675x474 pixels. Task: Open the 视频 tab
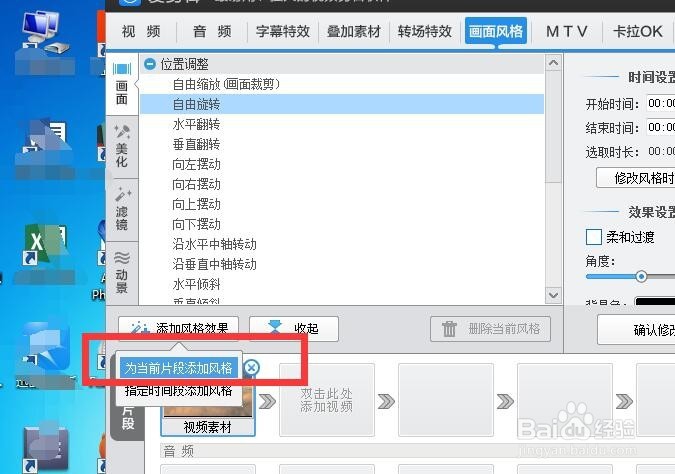click(141, 31)
